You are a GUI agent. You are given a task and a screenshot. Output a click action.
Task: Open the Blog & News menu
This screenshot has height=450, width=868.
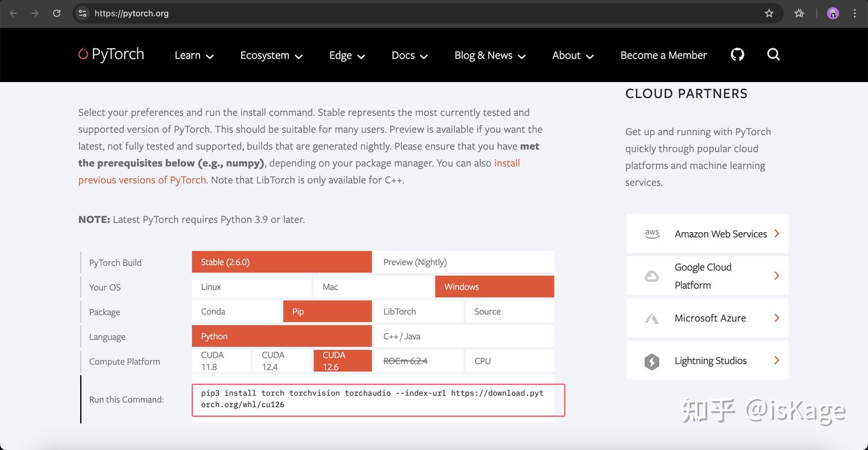(x=489, y=55)
